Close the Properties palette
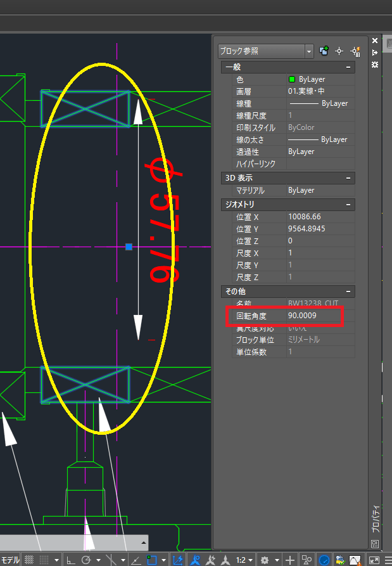This screenshot has height=566, width=392. [375, 41]
